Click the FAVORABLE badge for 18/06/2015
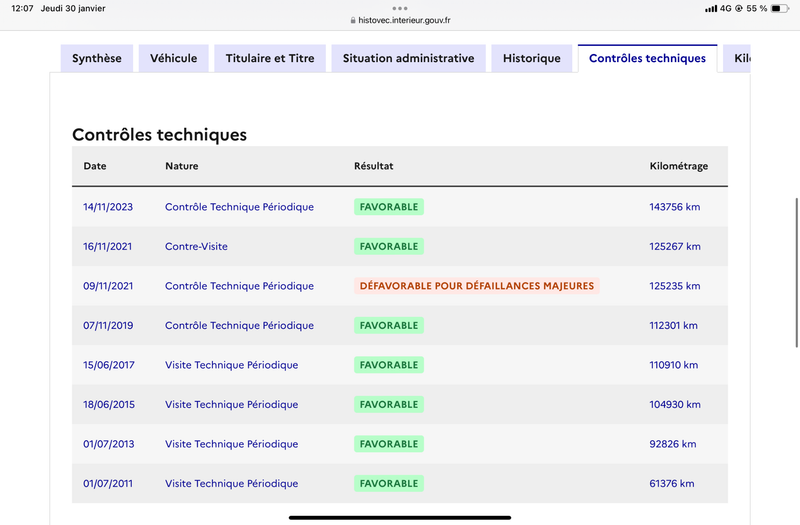 [389, 405]
